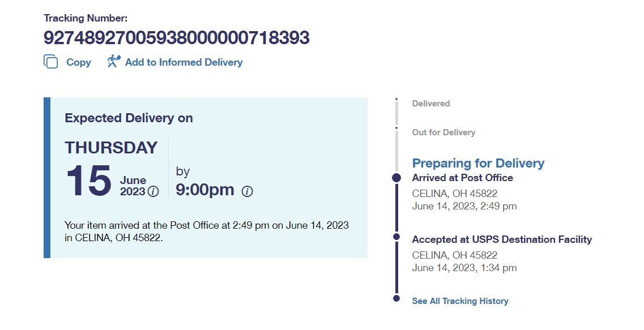644x330 pixels.
Task: Click the Copy text link
Action: 78,62
